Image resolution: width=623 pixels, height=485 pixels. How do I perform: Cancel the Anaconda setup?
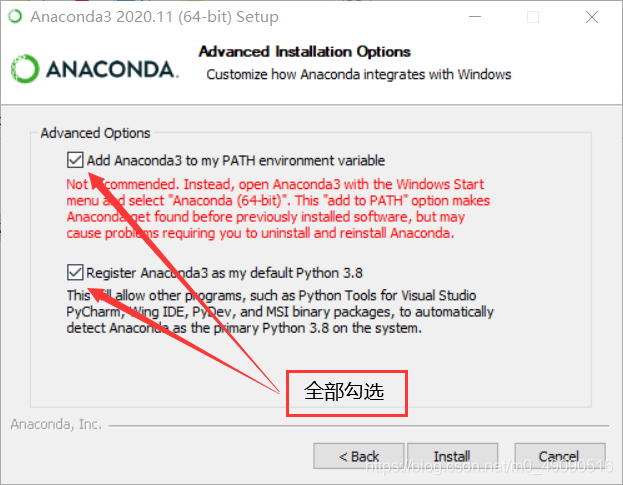pos(559,456)
